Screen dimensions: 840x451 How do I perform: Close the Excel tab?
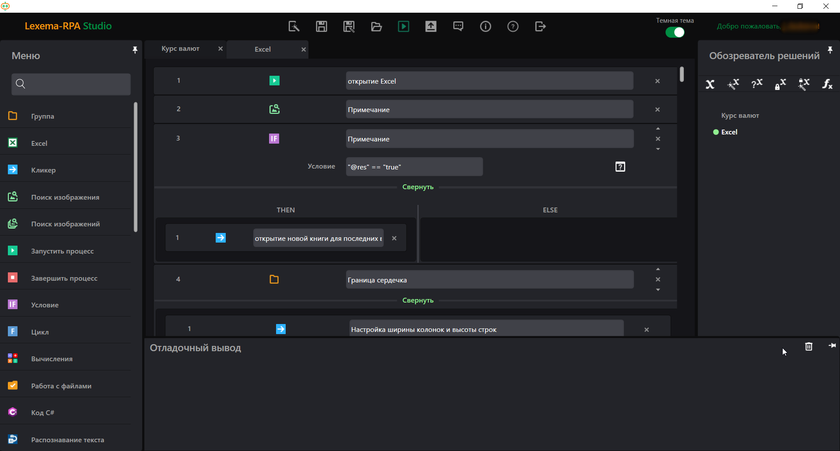point(303,49)
